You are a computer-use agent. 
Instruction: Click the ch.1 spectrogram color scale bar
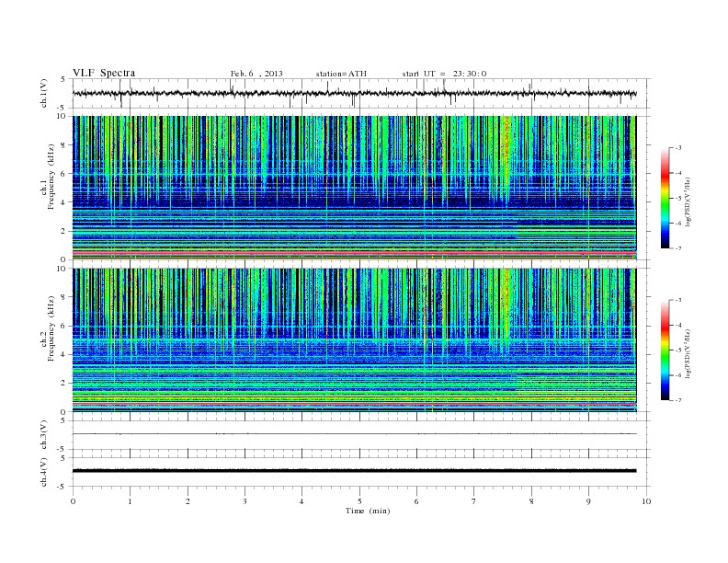(x=665, y=199)
